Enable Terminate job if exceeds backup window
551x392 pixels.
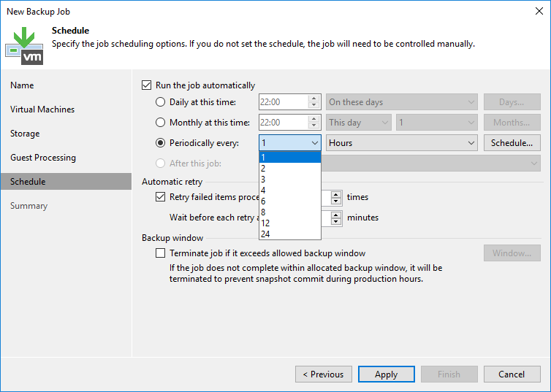click(161, 253)
